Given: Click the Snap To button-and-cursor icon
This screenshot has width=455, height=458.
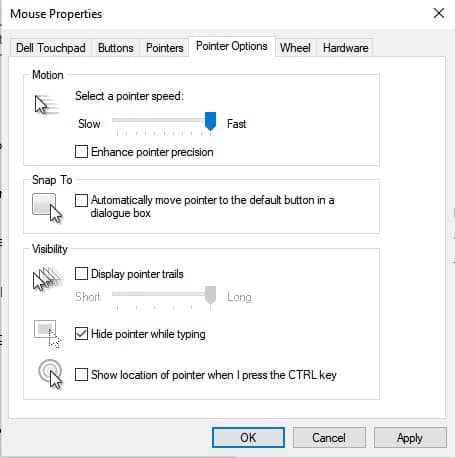Looking at the screenshot, I should [x=47, y=208].
